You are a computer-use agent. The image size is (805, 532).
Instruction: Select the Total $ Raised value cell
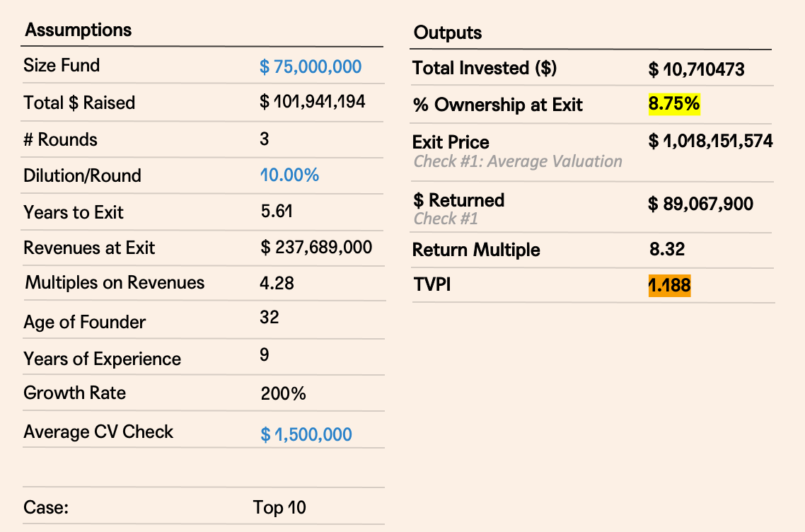click(x=313, y=102)
